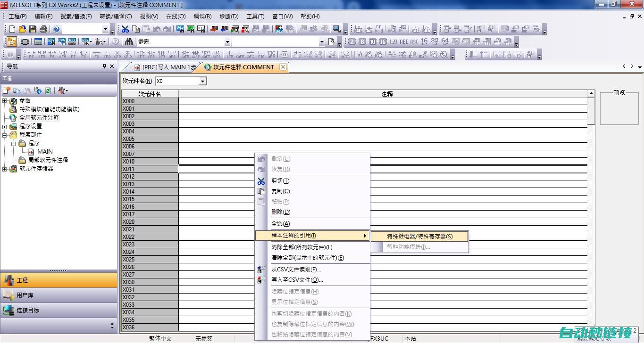Pin the navigation panel with the pushpin icon
The height and width of the screenshot is (343, 644).
point(105,66)
